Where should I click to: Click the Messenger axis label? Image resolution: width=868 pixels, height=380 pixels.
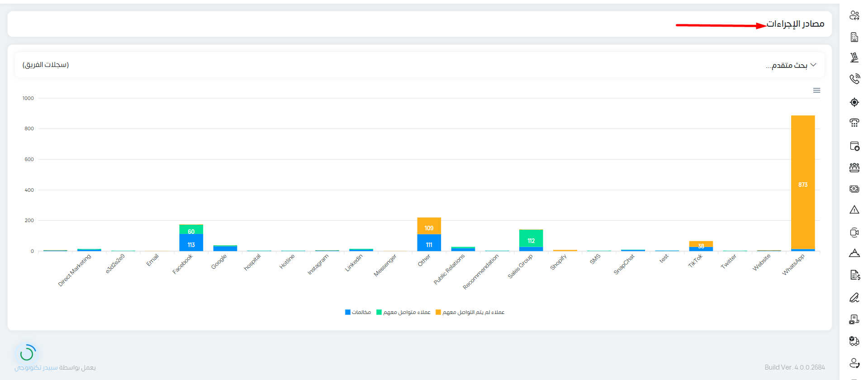(x=385, y=265)
